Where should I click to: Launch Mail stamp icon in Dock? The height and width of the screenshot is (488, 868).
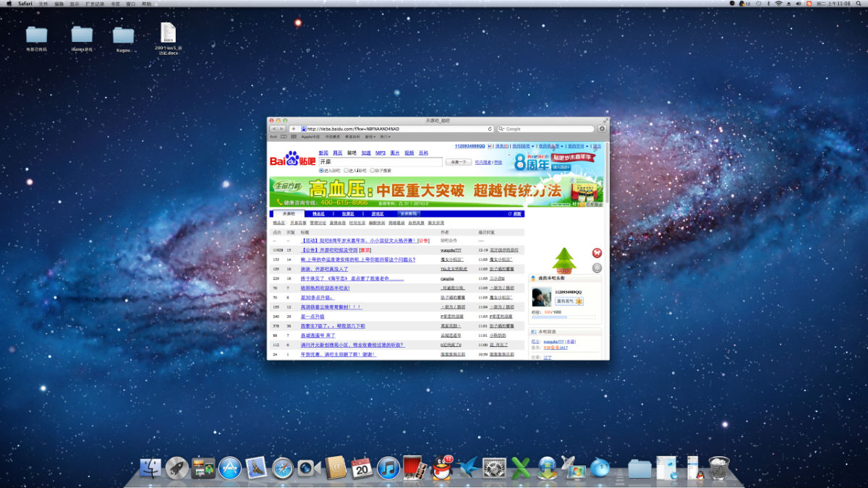(256, 468)
